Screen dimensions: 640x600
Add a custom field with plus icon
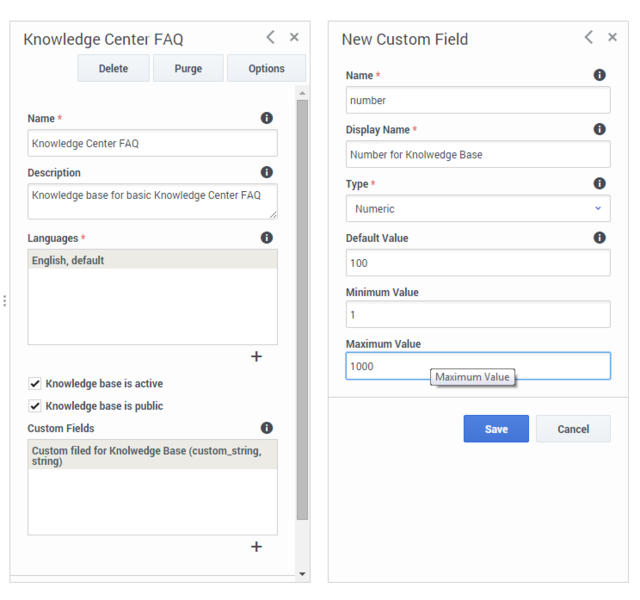256,547
